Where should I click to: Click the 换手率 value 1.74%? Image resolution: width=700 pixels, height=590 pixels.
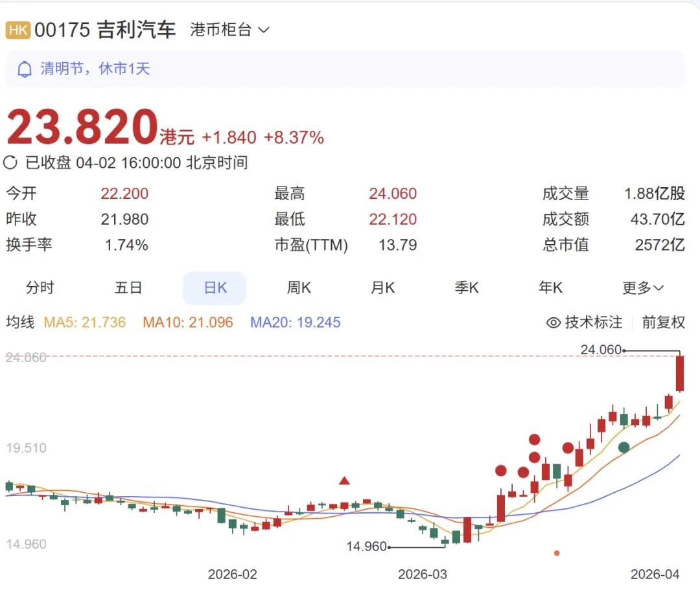pyautogui.click(x=126, y=245)
